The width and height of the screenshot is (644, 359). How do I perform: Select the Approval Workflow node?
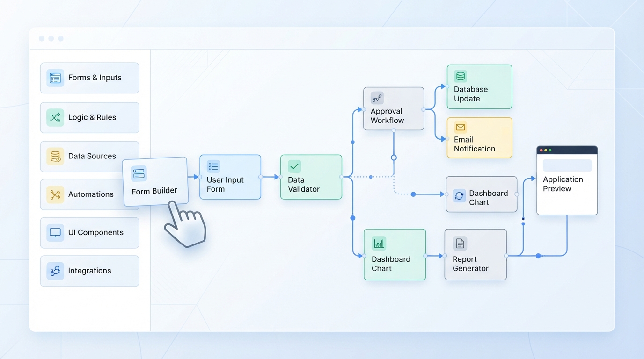point(394,108)
